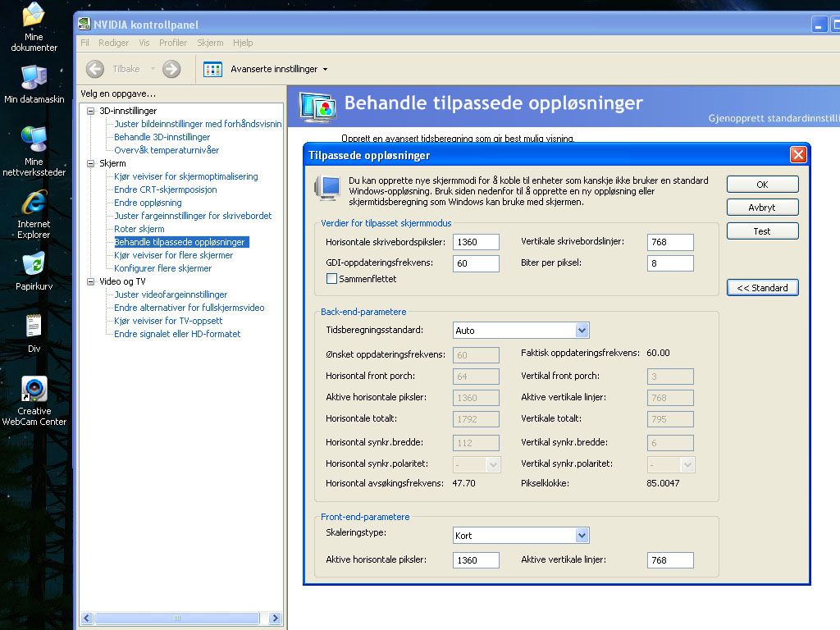Click the task pane horizontal scrollbar thumb
840x630 pixels.
(177, 619)
